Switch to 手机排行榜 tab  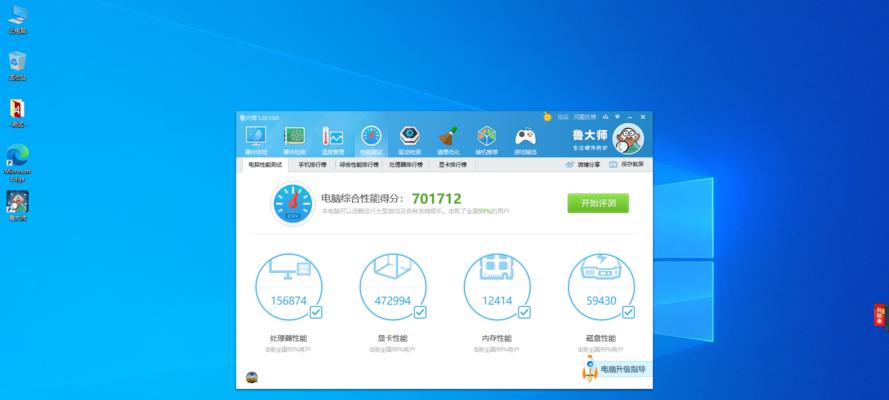click(312, 165)
